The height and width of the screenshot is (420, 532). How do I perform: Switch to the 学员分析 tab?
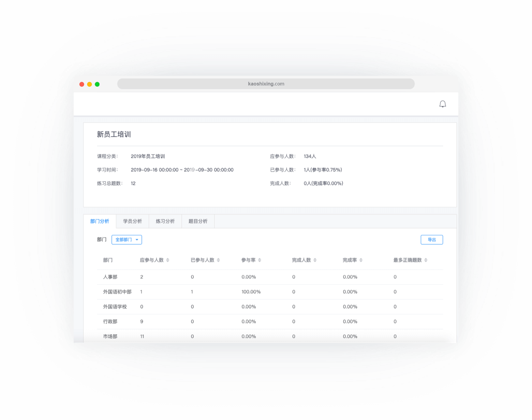point(132,221)
